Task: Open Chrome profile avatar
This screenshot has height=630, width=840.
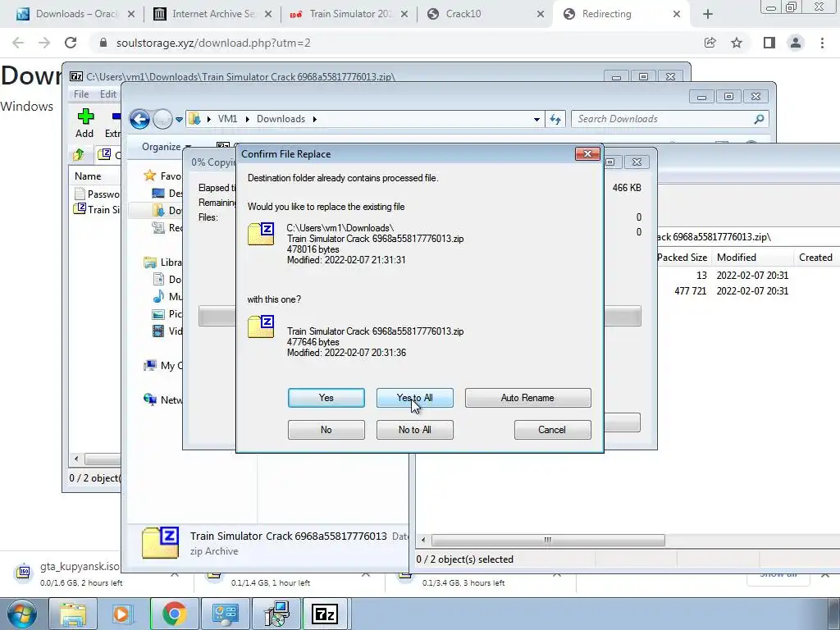Action: (796, 43)
